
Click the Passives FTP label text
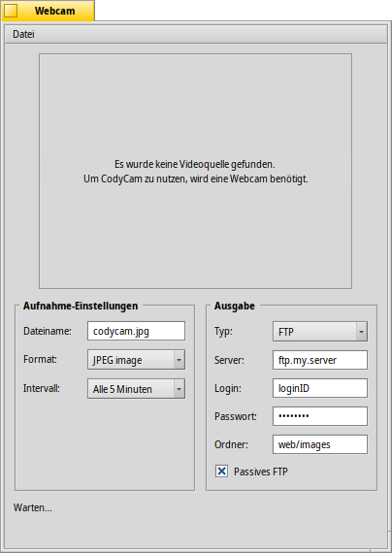pyautogui.click(x=261, y=472)
